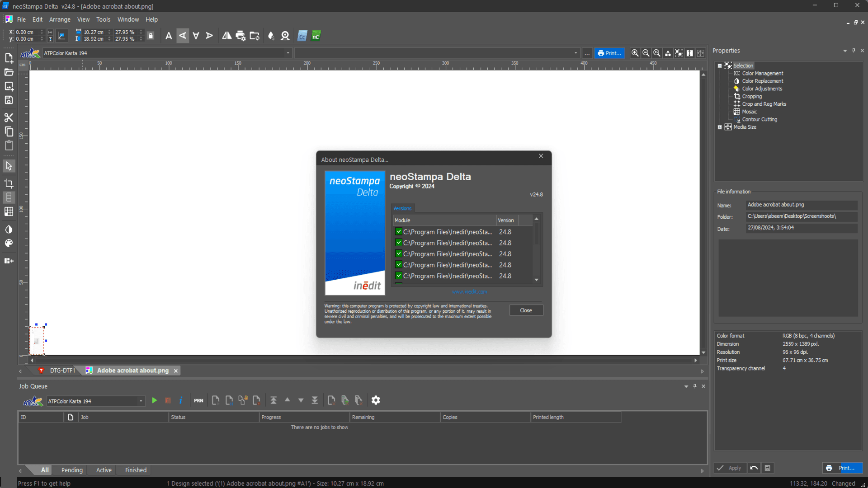The height and width of the screenshot is (488, 868).
Task: Open the Arrange menu
Action: click(59, 19)
